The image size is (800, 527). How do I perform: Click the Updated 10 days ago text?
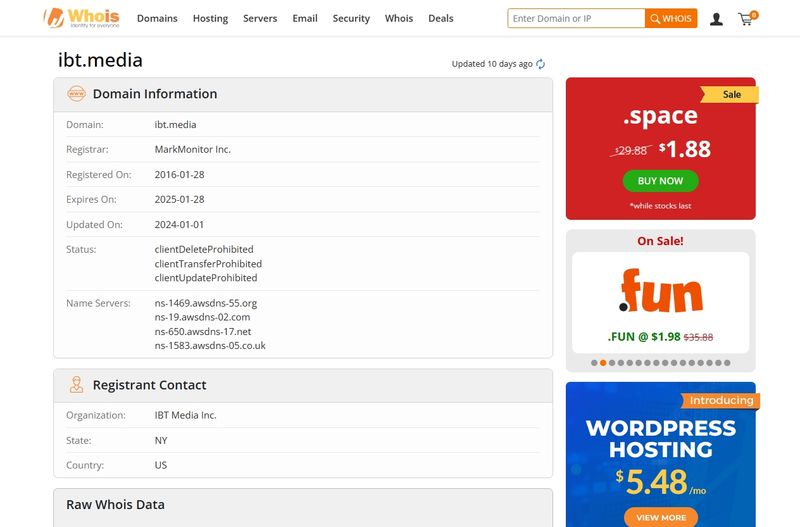click(x=492, y=64)
